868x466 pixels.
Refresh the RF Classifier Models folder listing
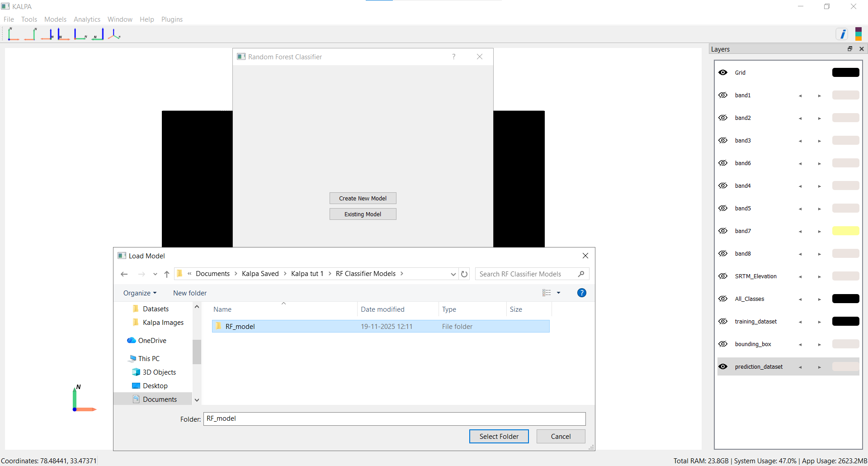(464, 274)
